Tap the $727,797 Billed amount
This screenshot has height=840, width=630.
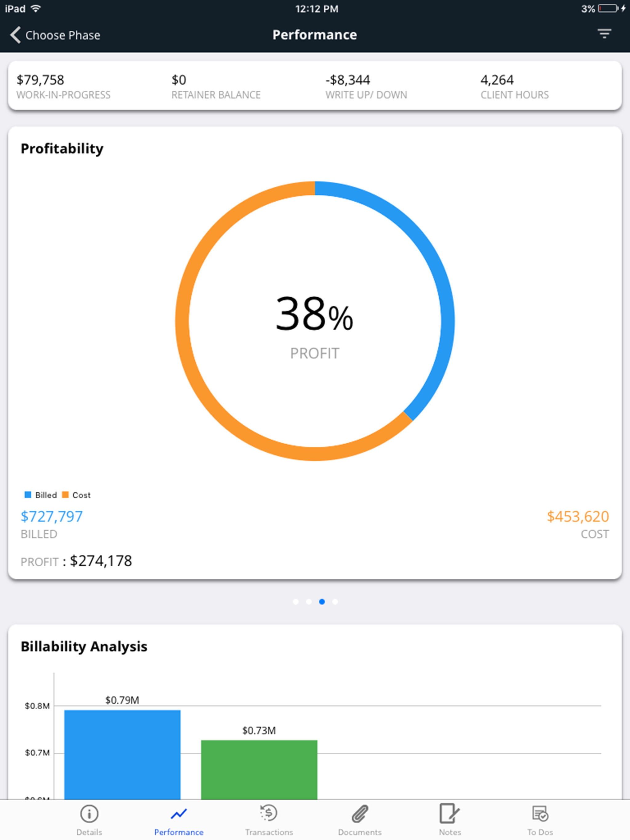(x=51, y=517)
